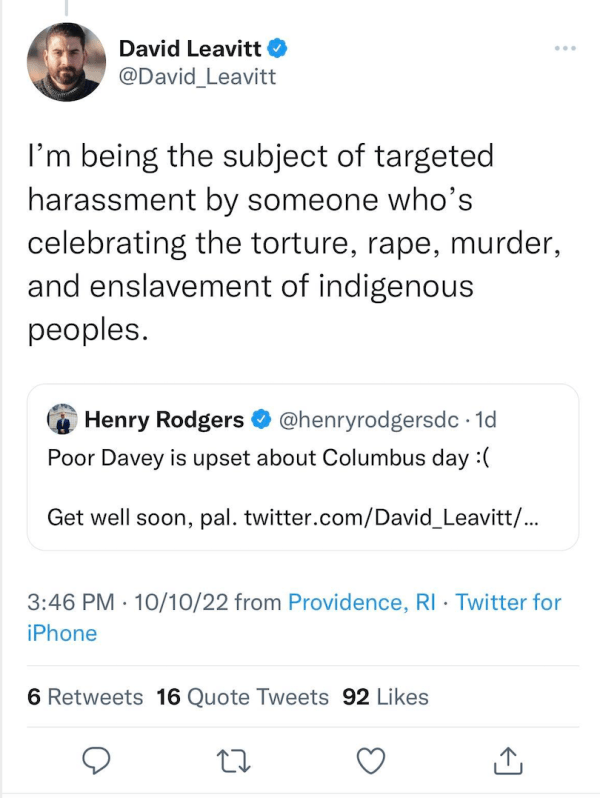Viewport: 600px width, 798px height.
Task: Open the share icon options
Action: click(508, 760)
